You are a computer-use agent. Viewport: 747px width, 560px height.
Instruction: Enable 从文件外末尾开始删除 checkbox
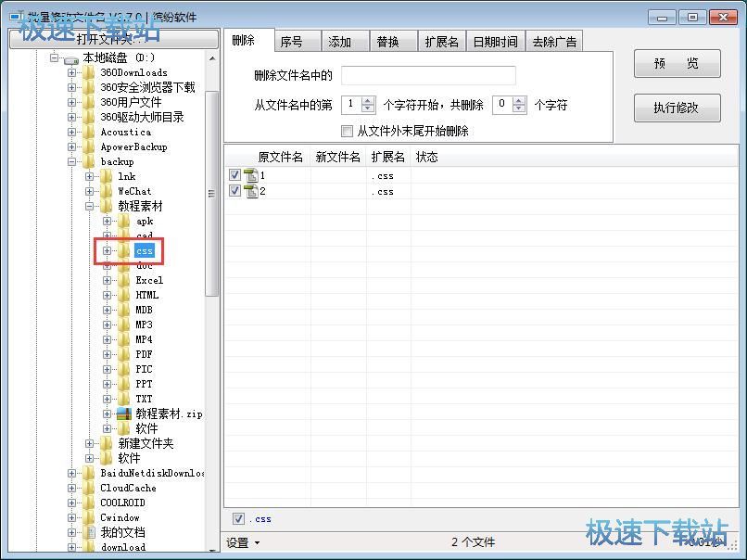coord(347,131)
